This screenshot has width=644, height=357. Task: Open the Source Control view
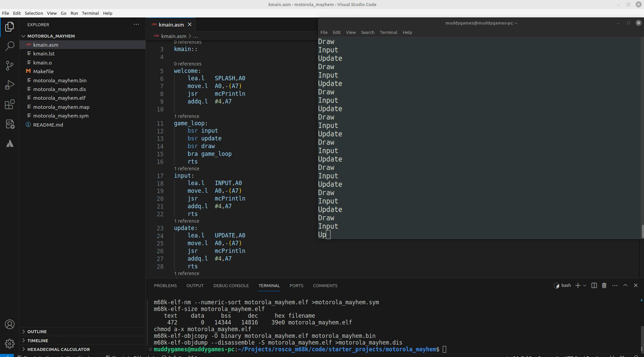(10, 65)
